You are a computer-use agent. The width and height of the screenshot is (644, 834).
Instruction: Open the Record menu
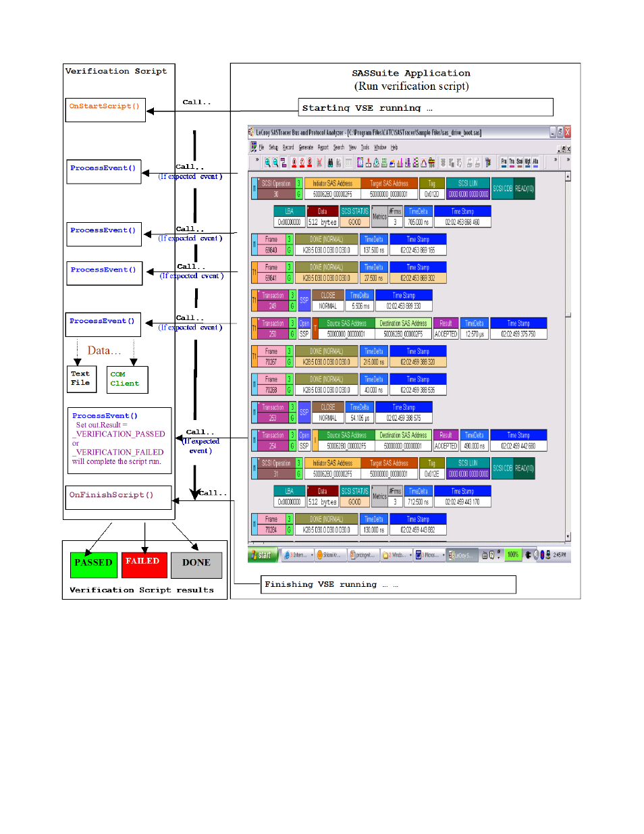pos(288,147)
